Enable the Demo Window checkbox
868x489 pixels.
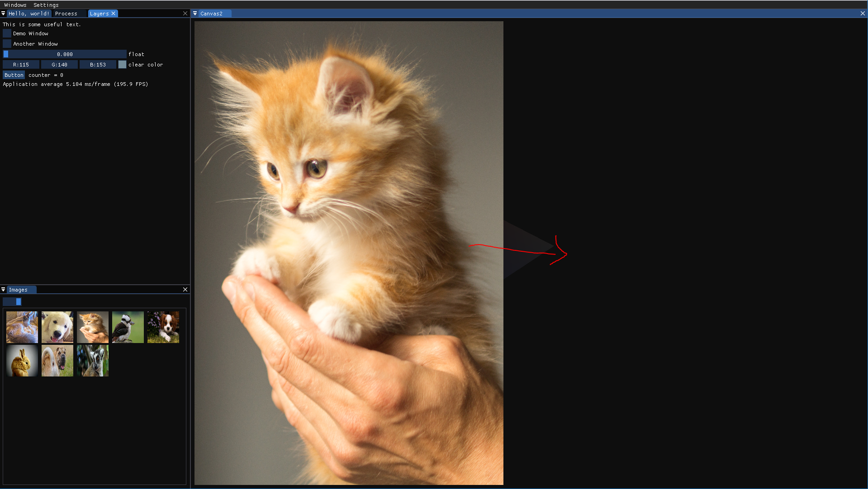tap(7, 33)
